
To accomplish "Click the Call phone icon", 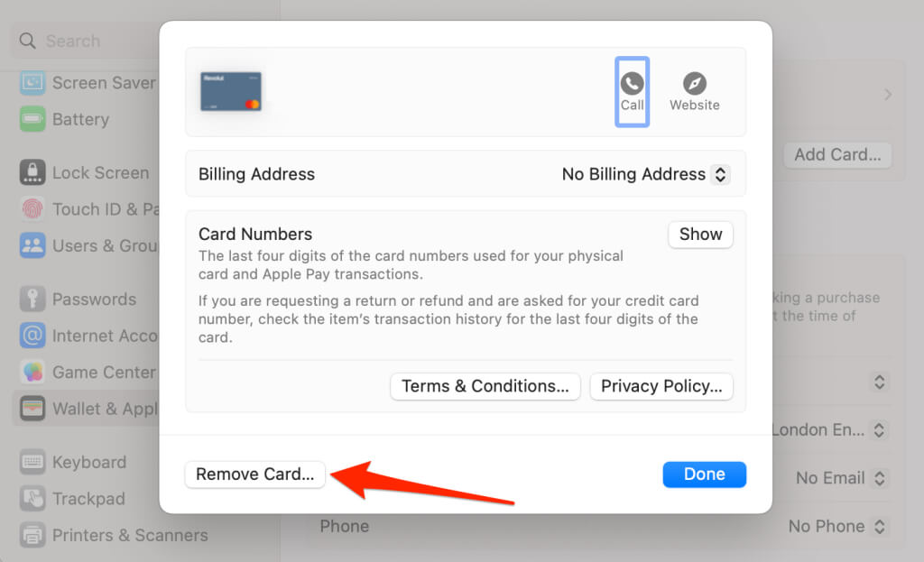I will pyautogui.click(x=632, y=84).
